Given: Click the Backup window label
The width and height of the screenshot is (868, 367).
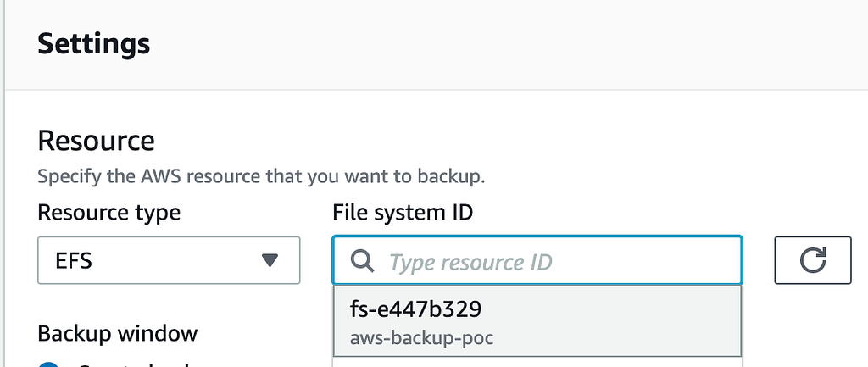Looking at the screenshot, I should (x=117, y=333).
